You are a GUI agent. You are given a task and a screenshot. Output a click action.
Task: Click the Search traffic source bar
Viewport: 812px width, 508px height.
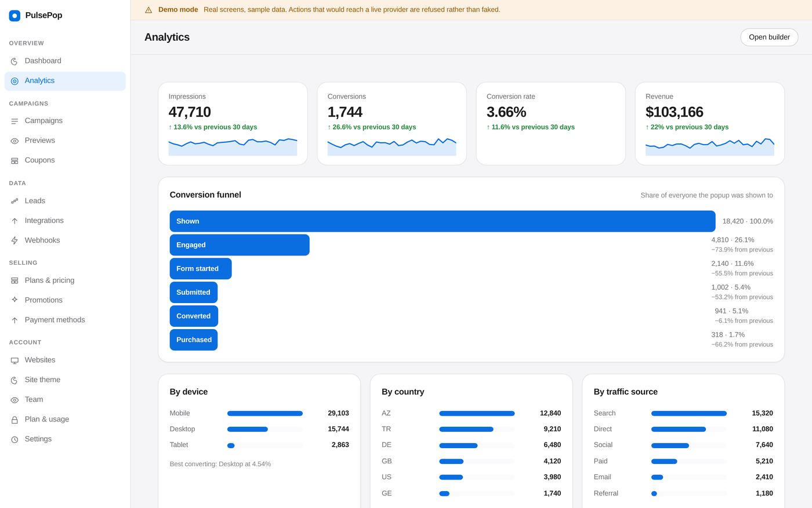pyautogui.click(x=689, y=413)
